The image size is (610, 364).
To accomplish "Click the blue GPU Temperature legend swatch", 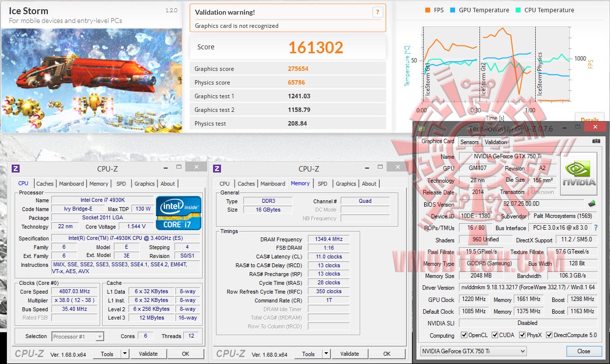I will (453, 10).
